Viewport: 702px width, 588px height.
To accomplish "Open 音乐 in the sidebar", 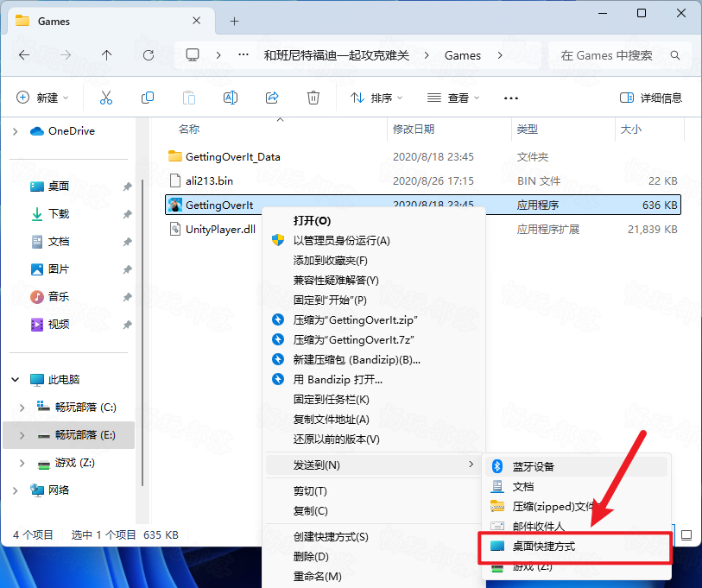I will click(x=59, y=297).
